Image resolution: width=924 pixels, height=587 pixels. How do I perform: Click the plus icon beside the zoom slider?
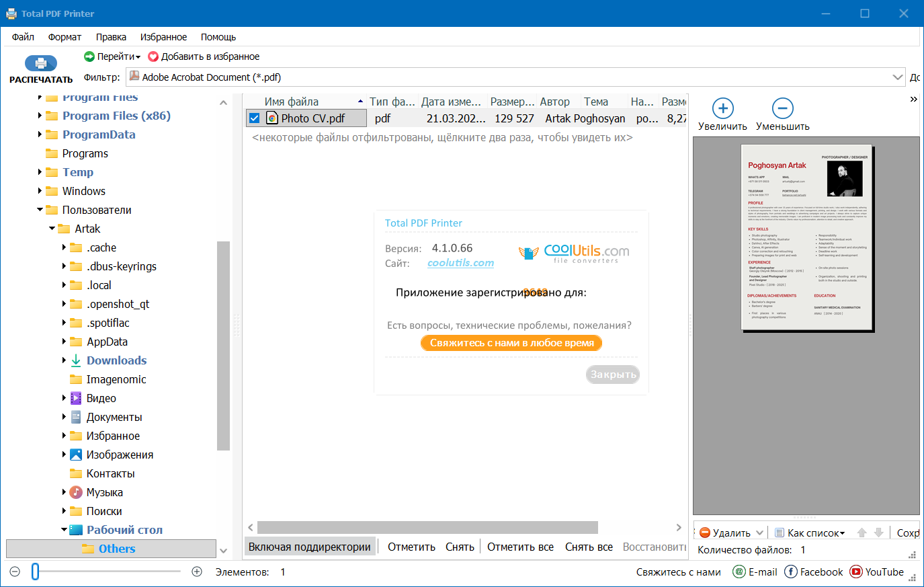tap(197, 572)
